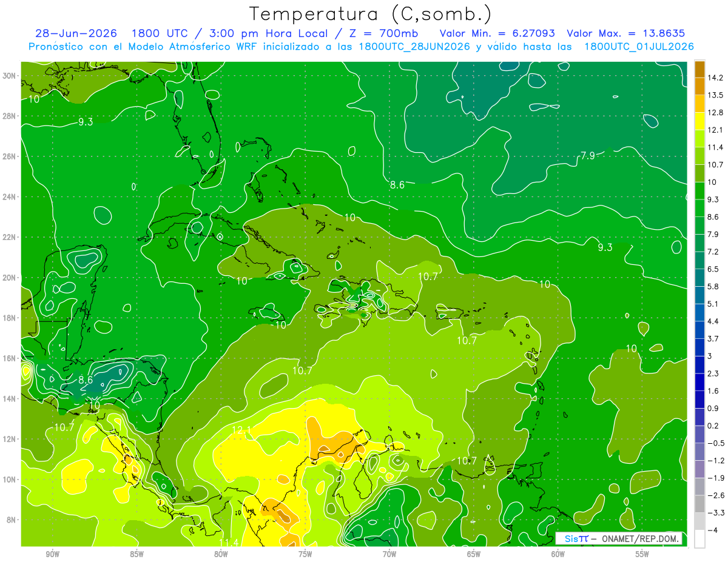The height and width of the screenshot is (562, 728).
Task: Click the 8.6 contour label over Honduras
Action: coord(86,380)
